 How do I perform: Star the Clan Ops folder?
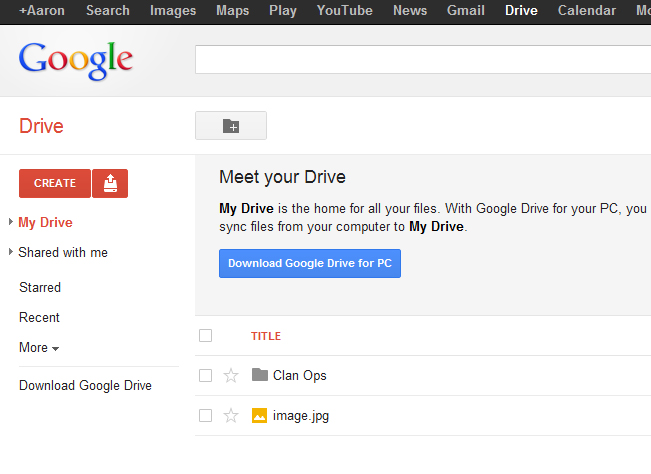pyautogui.click(x=231, y=376)
